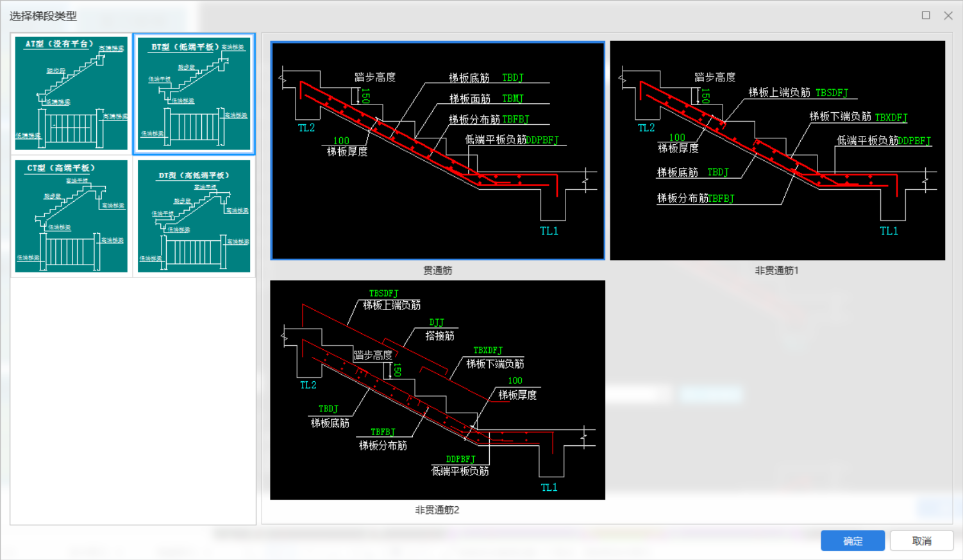Choose the 贯通筋 reinforcement diagram
The width and height of the screenshot is (963, 560).
438,151
